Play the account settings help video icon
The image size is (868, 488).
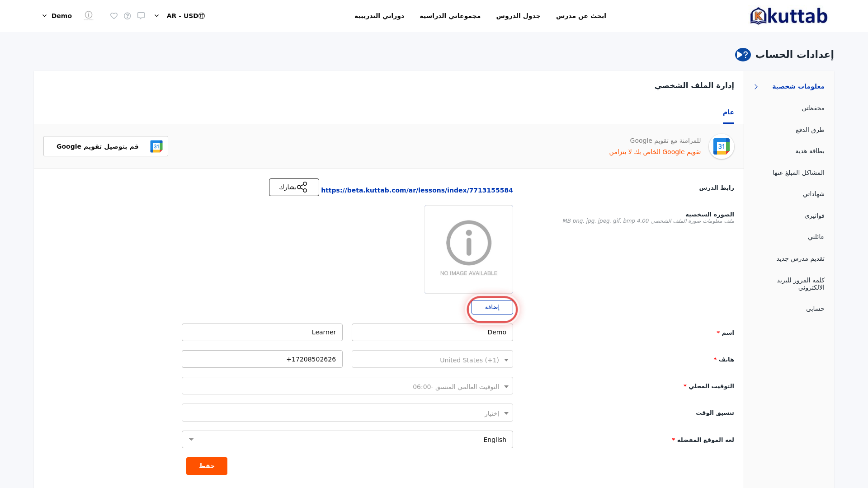pyautogui.click(x=743, y=55)
